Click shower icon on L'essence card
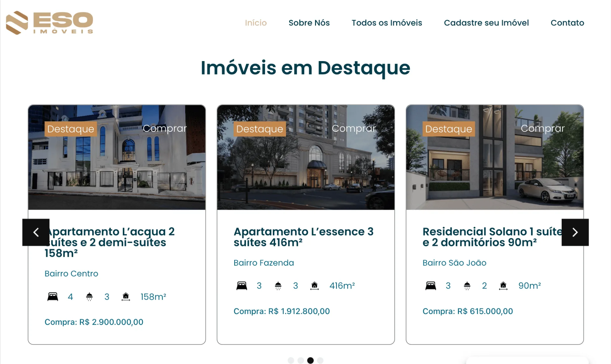Screen dimensions: 611x364 (x=278, y=286)
